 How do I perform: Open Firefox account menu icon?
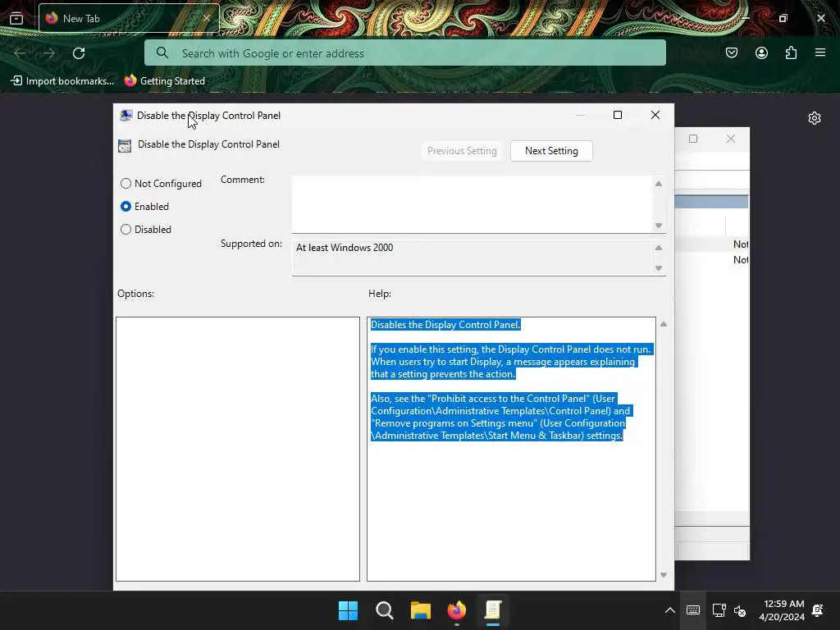click(x=761, y=52)
